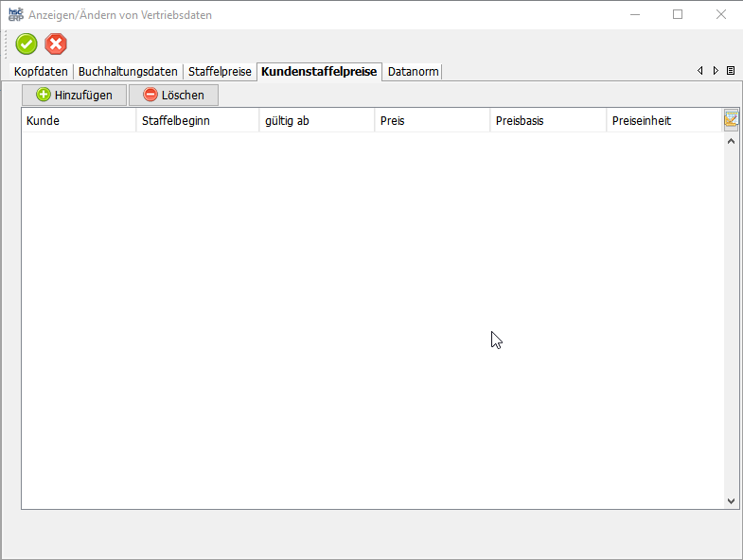
Task: Click the Preisbasis column header
Action: tap(547, 121)
